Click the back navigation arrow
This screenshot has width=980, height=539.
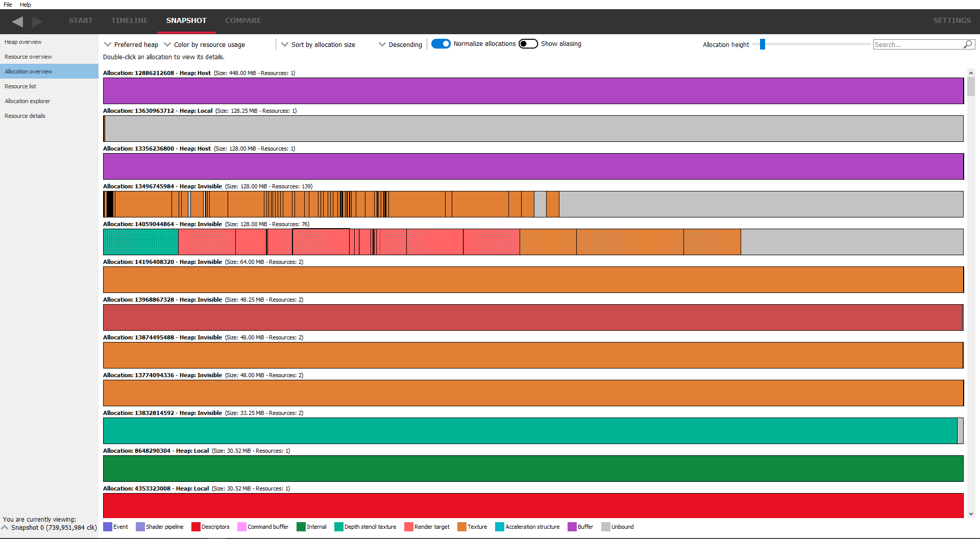click(17, 21)
